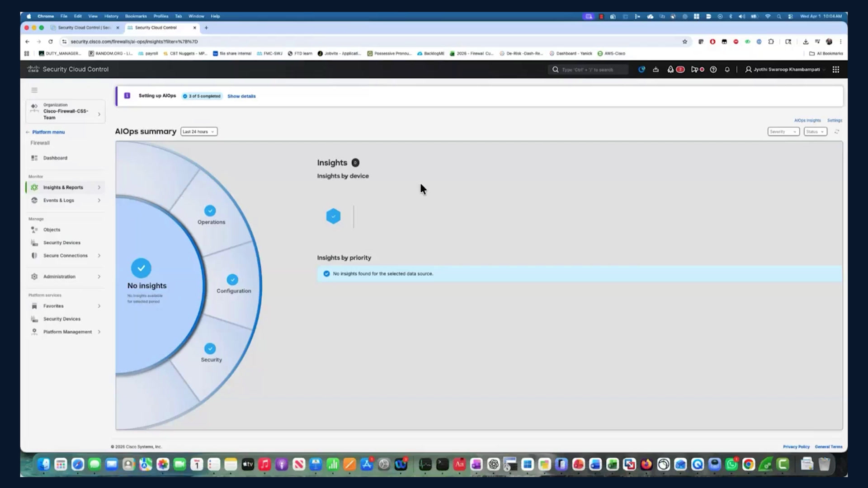Screen dimensions: 868x488
Task: Open the Chrome History menu
Action: pyautogui.click(x=111, y=16)
